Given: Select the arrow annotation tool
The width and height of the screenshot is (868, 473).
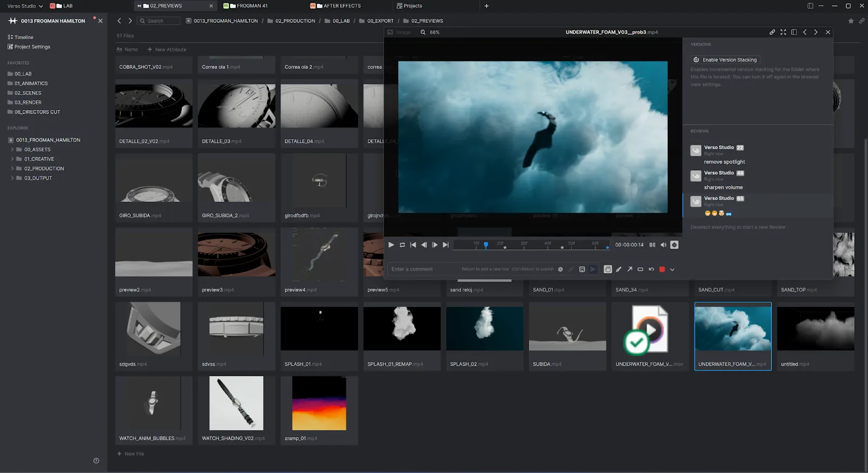Looking at the screenshot, I should point(629,269).
